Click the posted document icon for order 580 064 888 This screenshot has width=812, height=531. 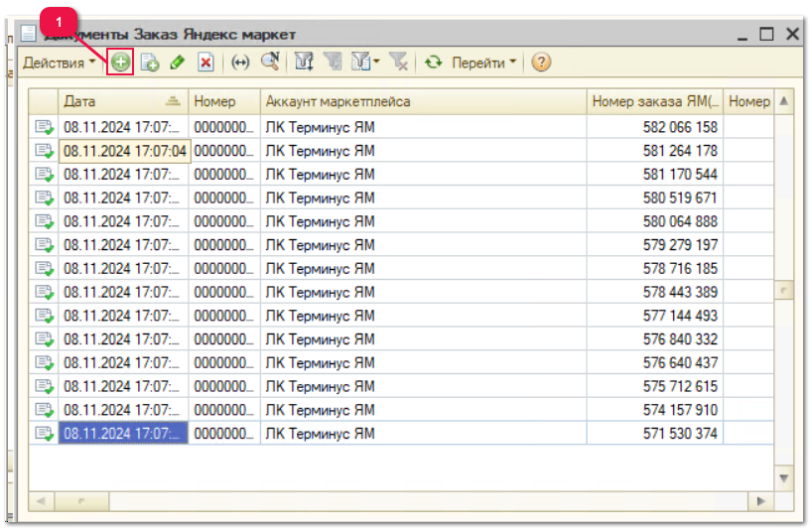(44, 221)
